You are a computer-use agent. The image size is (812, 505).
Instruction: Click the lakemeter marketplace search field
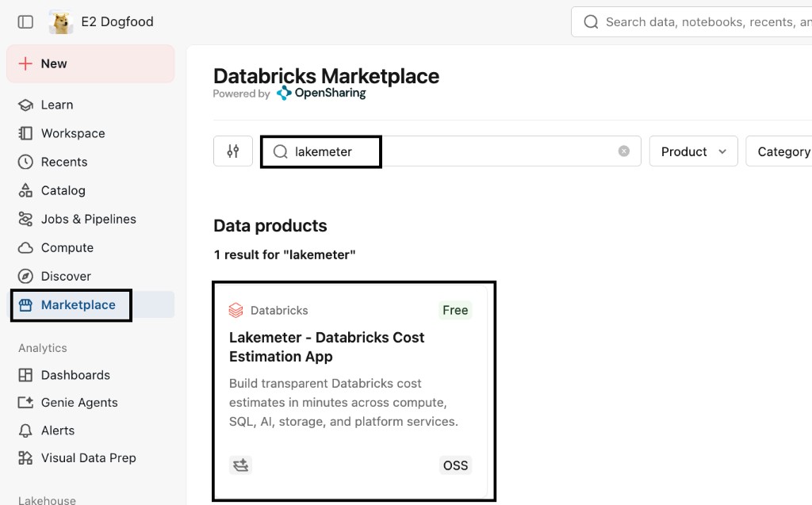pos(450,151)
